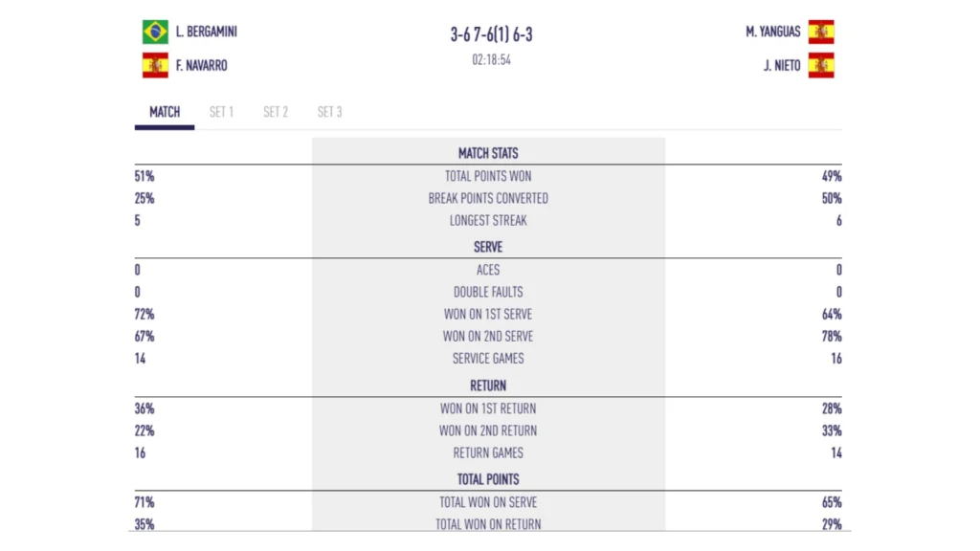This screenshot has width=980, height=551.
Task: Click the SERVE section header
Action: [488, 247]
